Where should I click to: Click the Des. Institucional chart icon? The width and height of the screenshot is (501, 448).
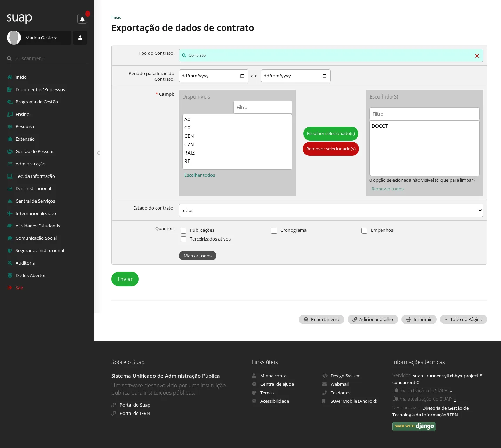10,189
